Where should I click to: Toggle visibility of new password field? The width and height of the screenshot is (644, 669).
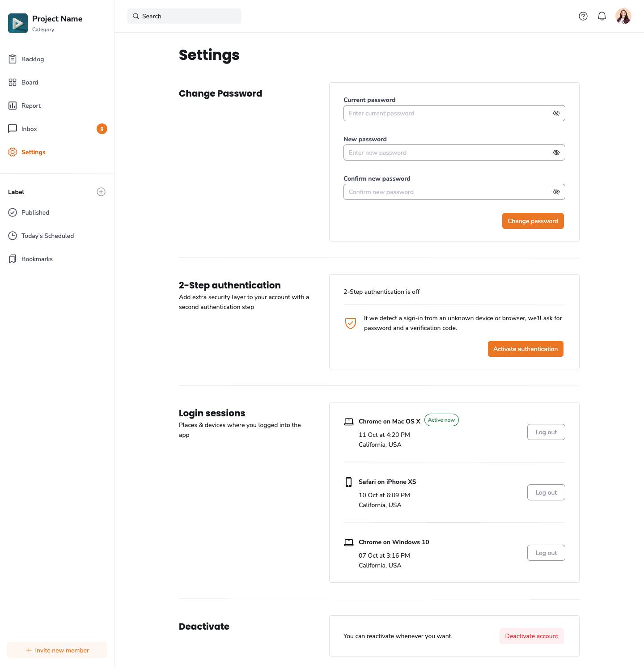pos(556,152)
